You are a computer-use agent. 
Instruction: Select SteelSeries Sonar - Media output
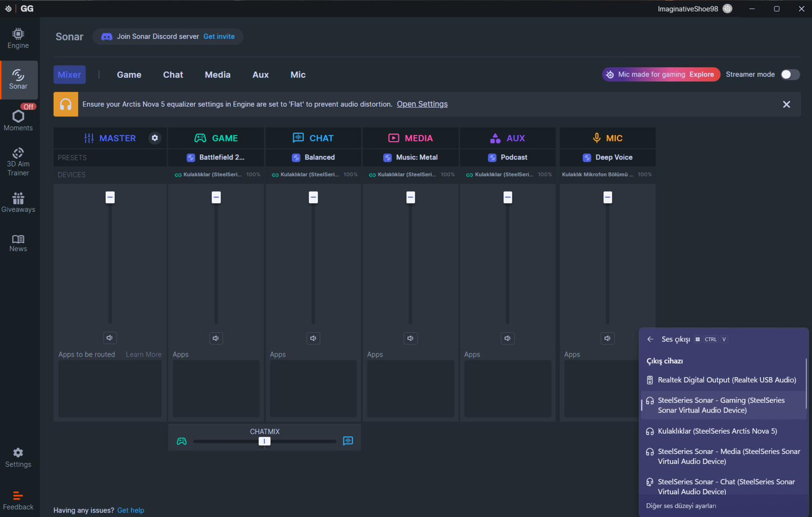point(723,456)
